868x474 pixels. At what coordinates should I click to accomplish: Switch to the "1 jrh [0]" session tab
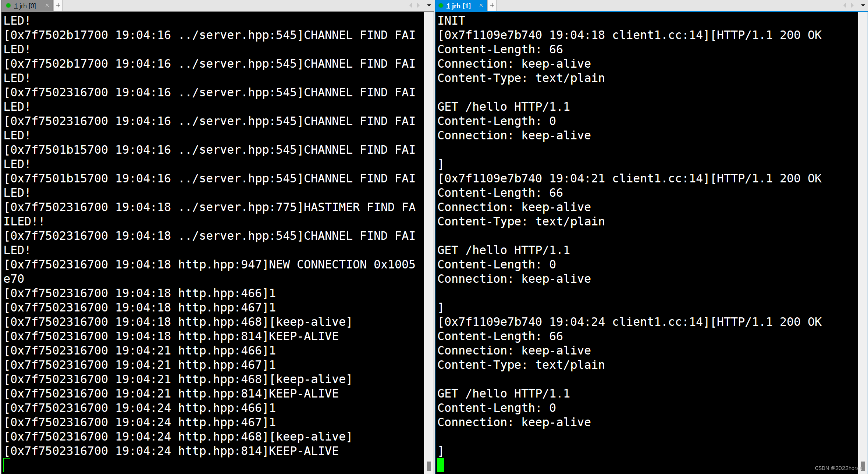tap(25, 6)
